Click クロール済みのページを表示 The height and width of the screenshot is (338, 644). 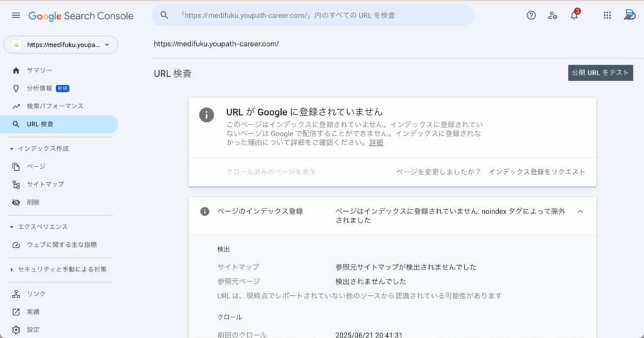[271, 172]
